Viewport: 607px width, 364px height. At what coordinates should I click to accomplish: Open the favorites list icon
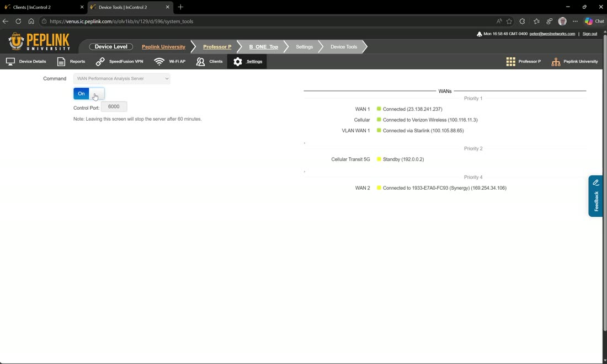tap(536, 22)
